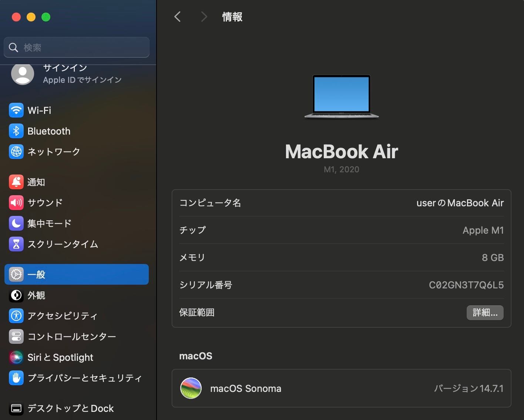Click the 集中モード moon icon
This screenshot has width=524, height=420.
click(x=16, y=223)
